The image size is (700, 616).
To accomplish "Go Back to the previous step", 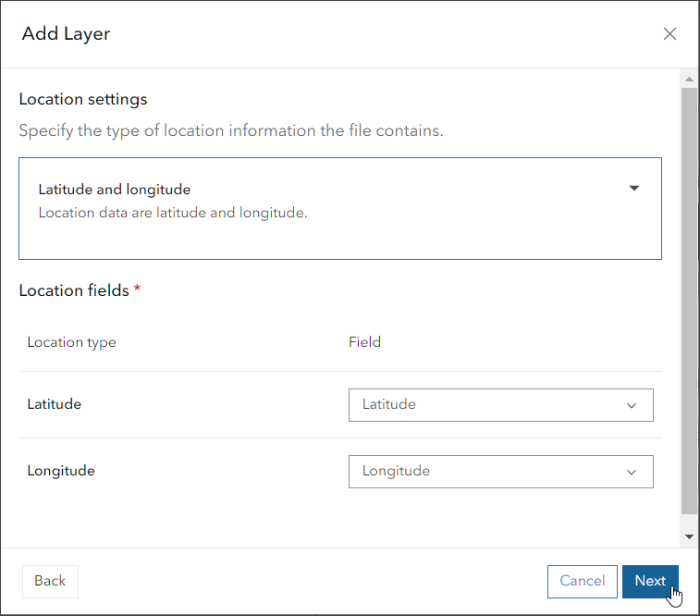I will pos(50,581).
